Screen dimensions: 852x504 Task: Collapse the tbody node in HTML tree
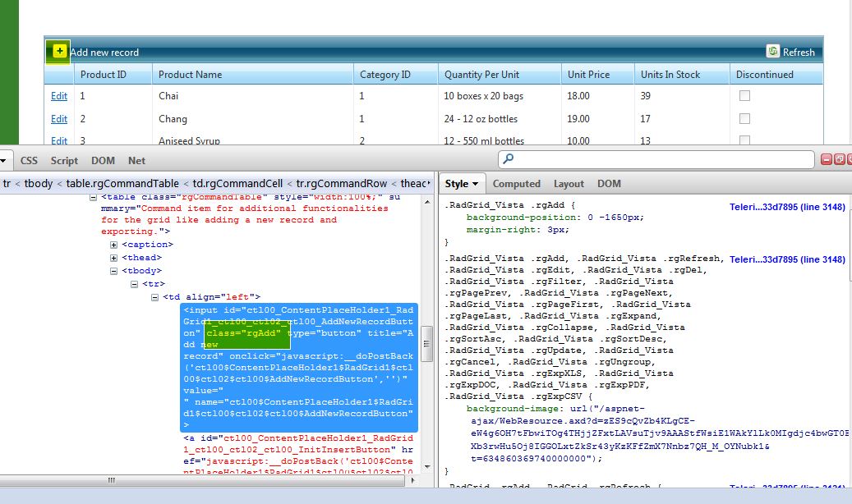point(114,271)
